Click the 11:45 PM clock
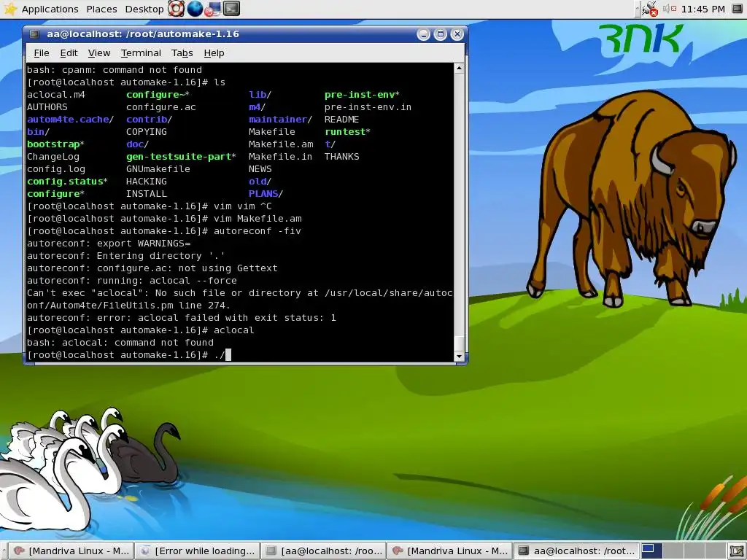This screenshot has width=747, height=560. tap(703, 9)
